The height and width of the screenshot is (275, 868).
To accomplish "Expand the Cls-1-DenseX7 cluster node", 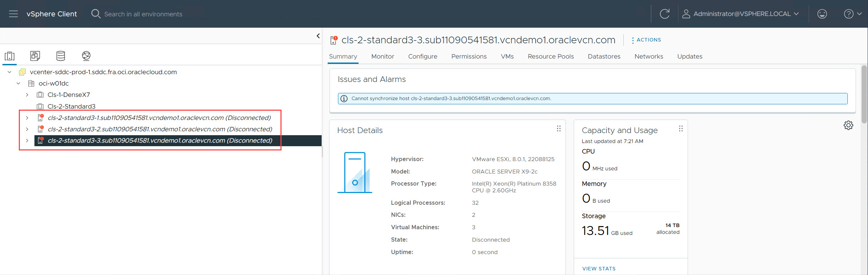I will [x=27, y=95].
